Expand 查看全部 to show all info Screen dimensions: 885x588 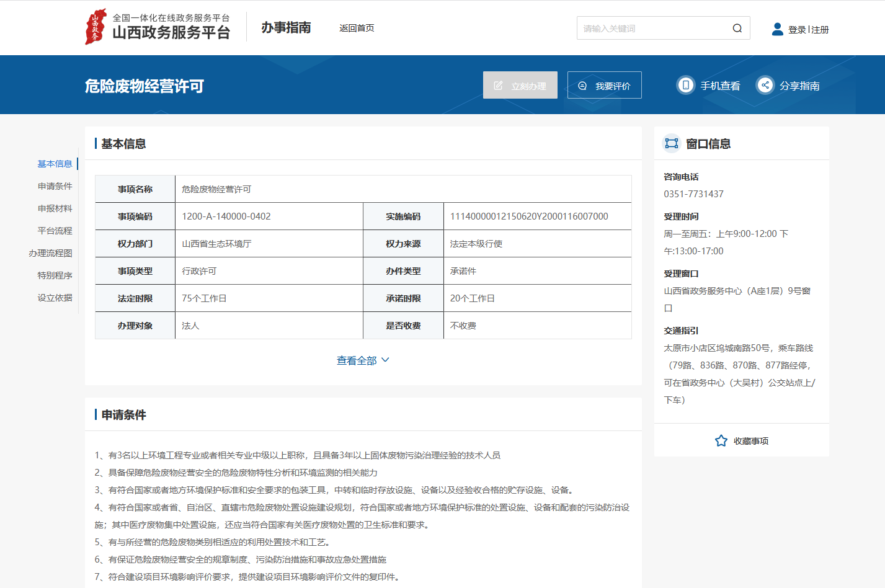tap(357, 360)
